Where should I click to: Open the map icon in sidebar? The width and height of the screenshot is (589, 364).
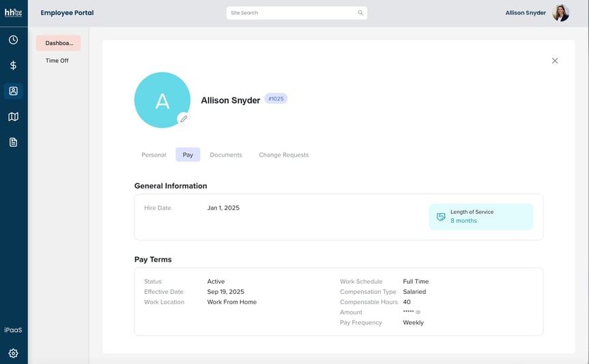click(x=13, y=117)
